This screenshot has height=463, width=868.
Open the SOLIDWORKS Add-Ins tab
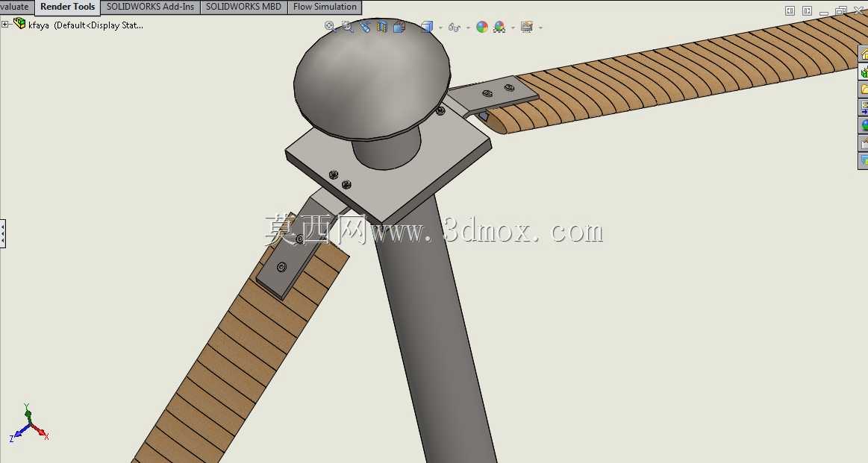tap(150, 7)
